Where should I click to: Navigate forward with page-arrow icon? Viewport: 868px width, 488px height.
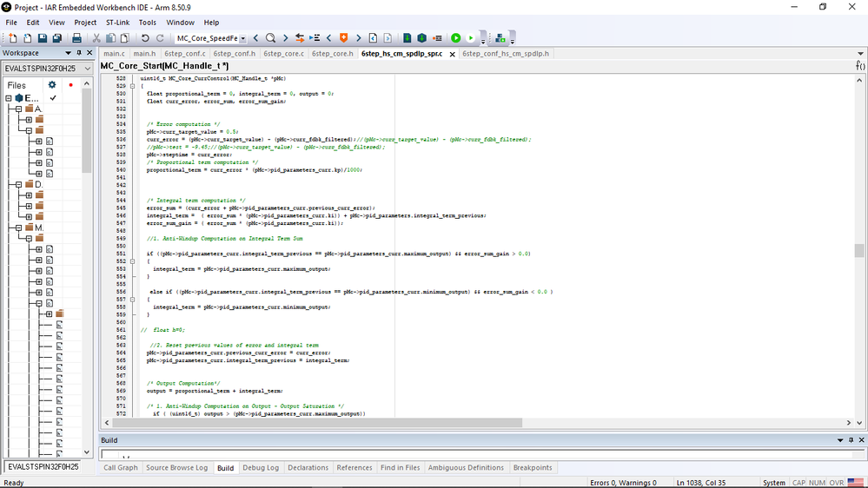click(x=388, y=38)
